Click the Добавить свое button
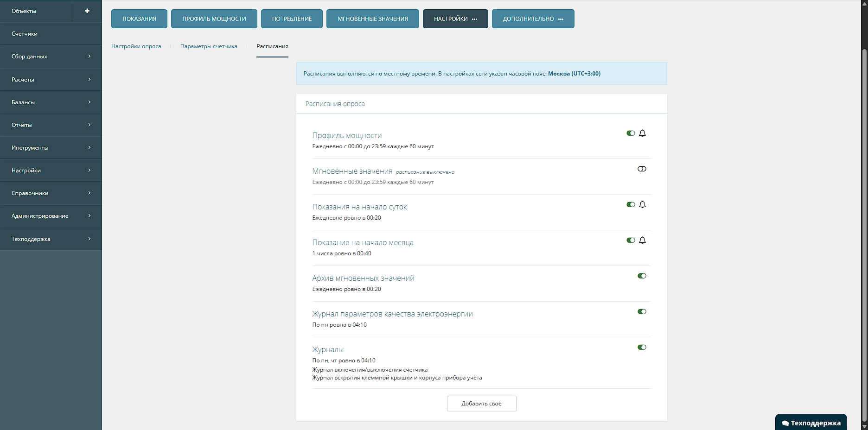 pos(481,404)
